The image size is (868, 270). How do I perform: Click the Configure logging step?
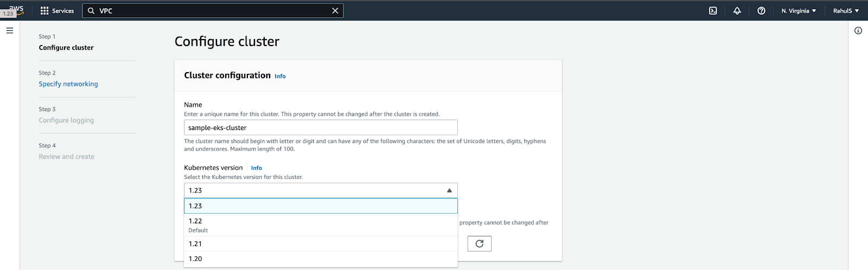pyautogui.click(x=66, y=120)
